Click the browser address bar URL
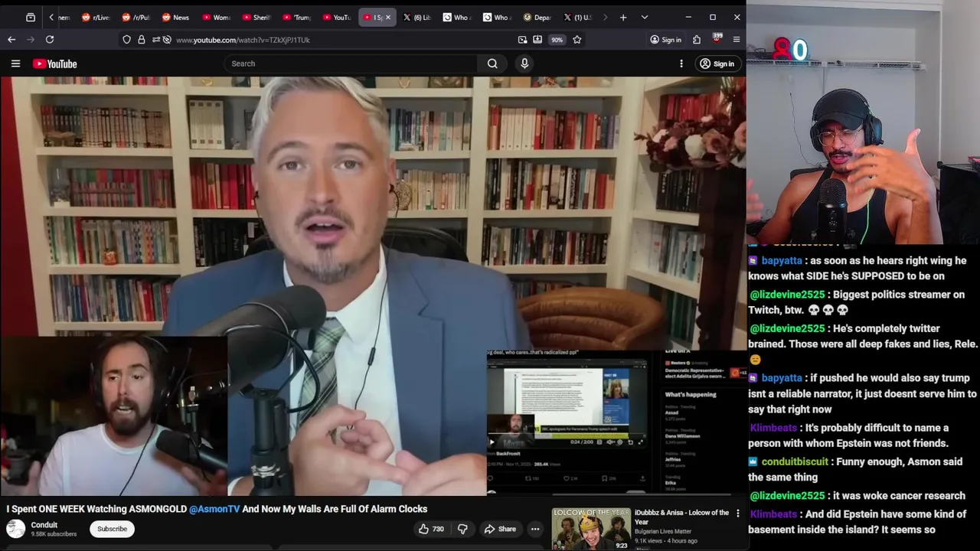The width and height of the screenshot is (980, 551). [243, 40]
